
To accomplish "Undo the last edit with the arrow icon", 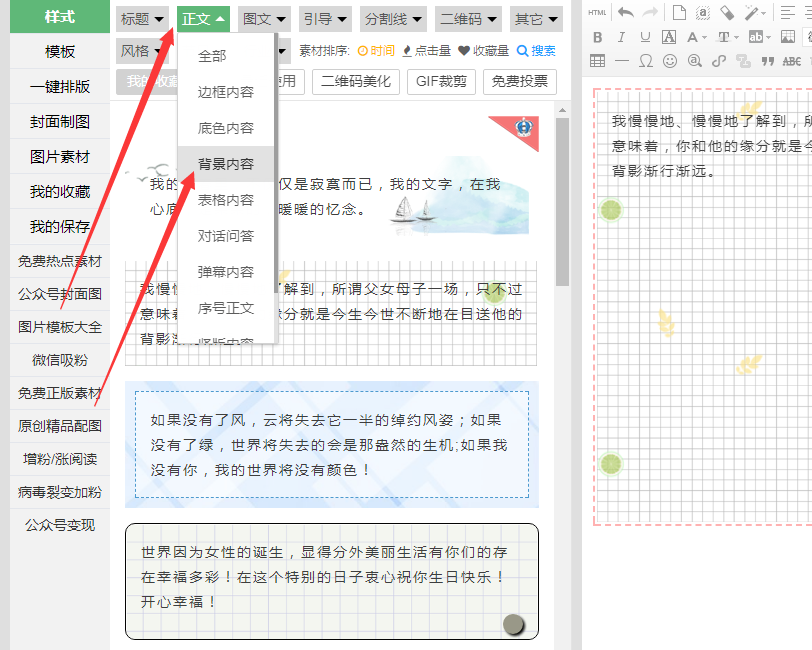I will pyautogui.click(x=626, y=12).
